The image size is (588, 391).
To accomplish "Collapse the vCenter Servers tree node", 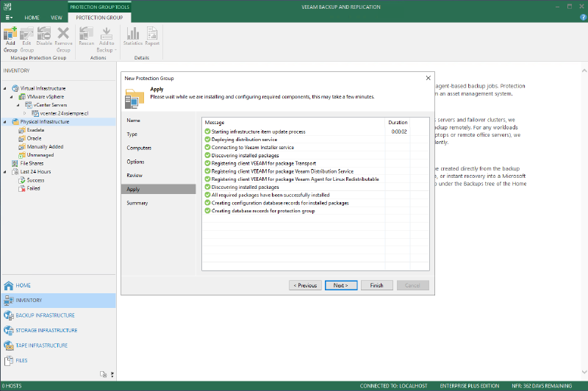I will pos(18,105).
